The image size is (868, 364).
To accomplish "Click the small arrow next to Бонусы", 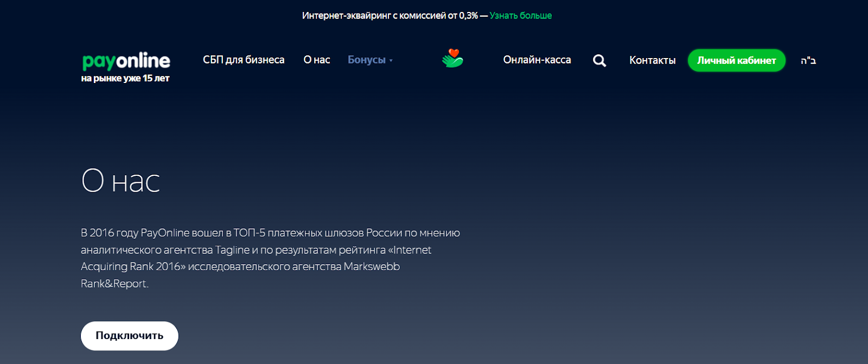I will tap(391, 61).
